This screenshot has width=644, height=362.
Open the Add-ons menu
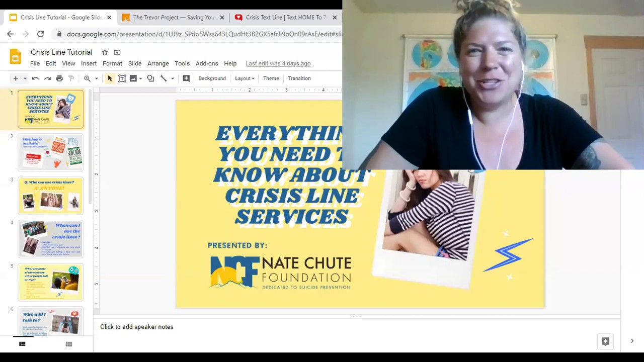[207, 63]
